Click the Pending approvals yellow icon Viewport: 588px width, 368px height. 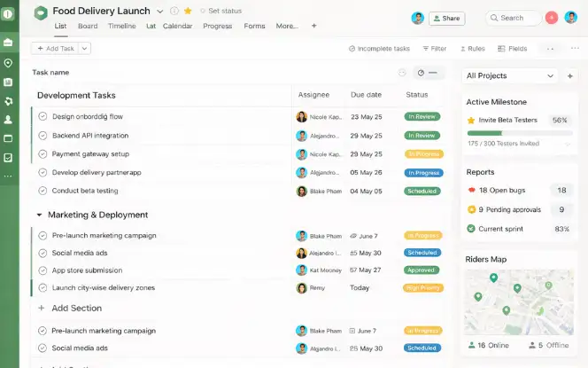tap(471, 209)
